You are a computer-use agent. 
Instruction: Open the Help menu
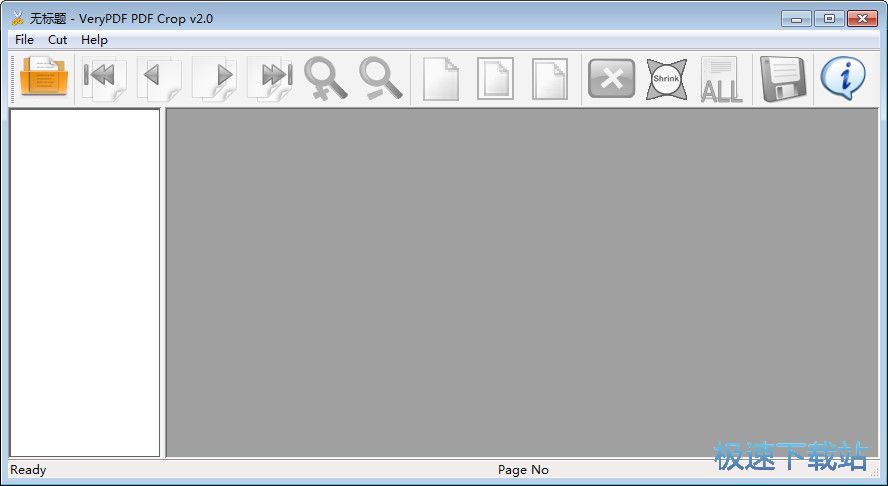(x=94, y=40)
